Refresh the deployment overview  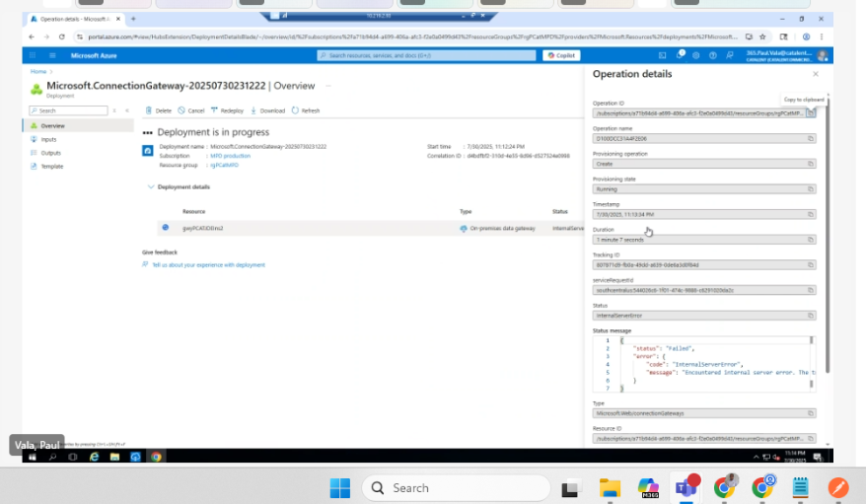[x=306, y=110]
